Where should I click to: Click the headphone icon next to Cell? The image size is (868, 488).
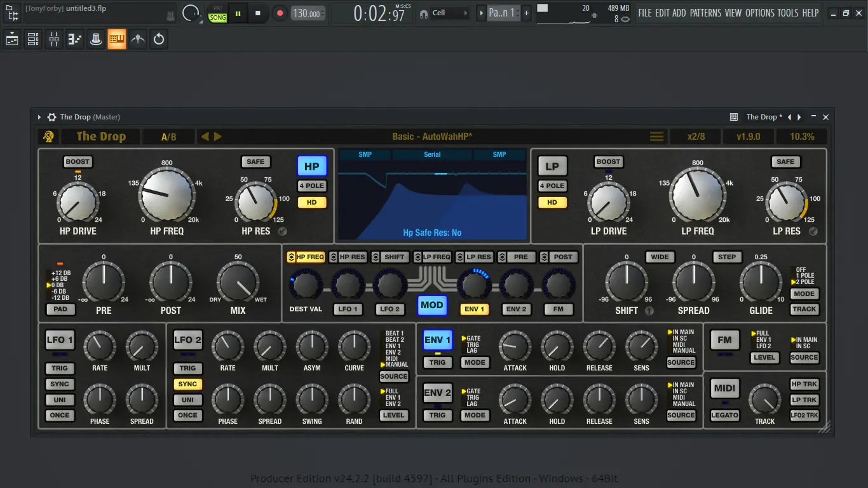[x=424, y=13]
